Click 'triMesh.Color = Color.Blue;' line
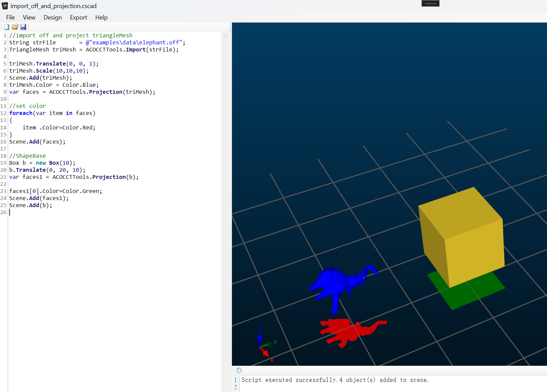Viewport: 547px width, 392px height. [54, 85]
